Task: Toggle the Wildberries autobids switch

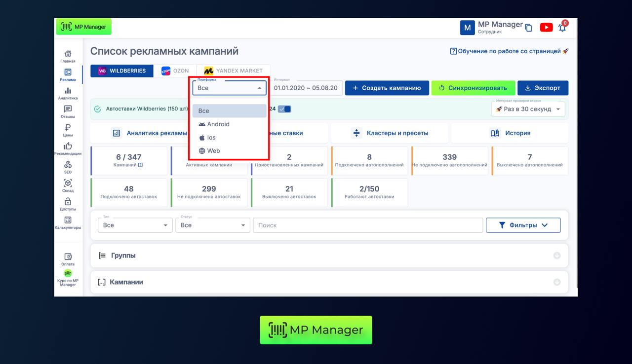Action: click(284, 109)
